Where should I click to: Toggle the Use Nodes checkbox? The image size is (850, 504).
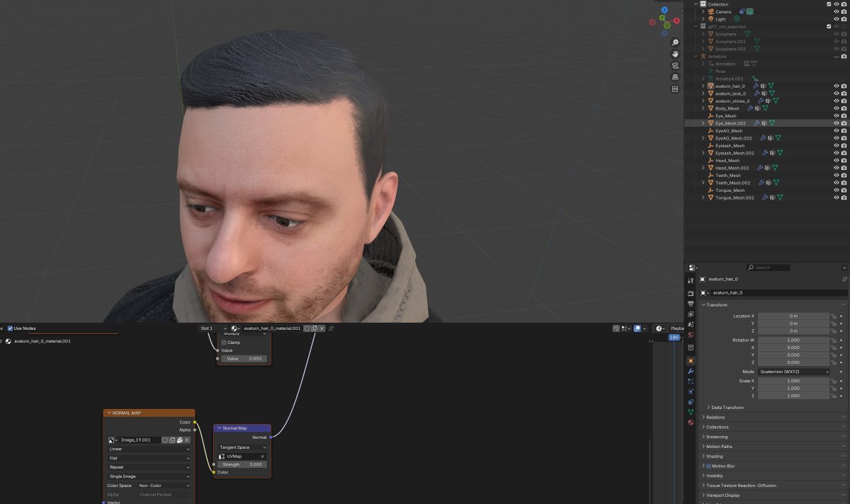pyautogui.click(x=11, y=328)
